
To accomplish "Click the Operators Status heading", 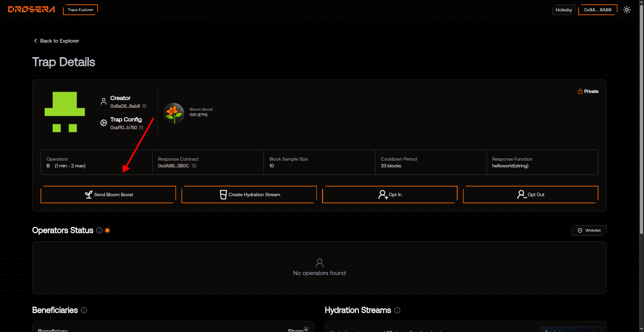I will pyautogui.click(x=63, y=230).
